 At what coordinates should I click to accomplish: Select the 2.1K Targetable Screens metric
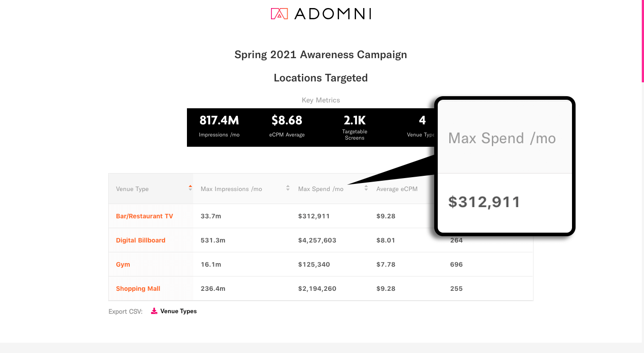[355, 128]
